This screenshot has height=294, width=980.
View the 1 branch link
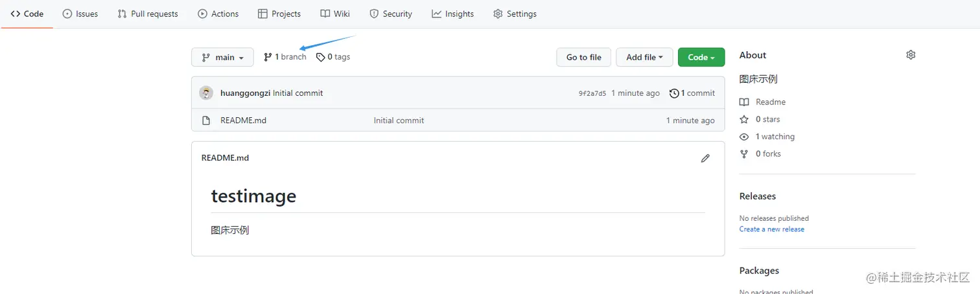point(285,57)
